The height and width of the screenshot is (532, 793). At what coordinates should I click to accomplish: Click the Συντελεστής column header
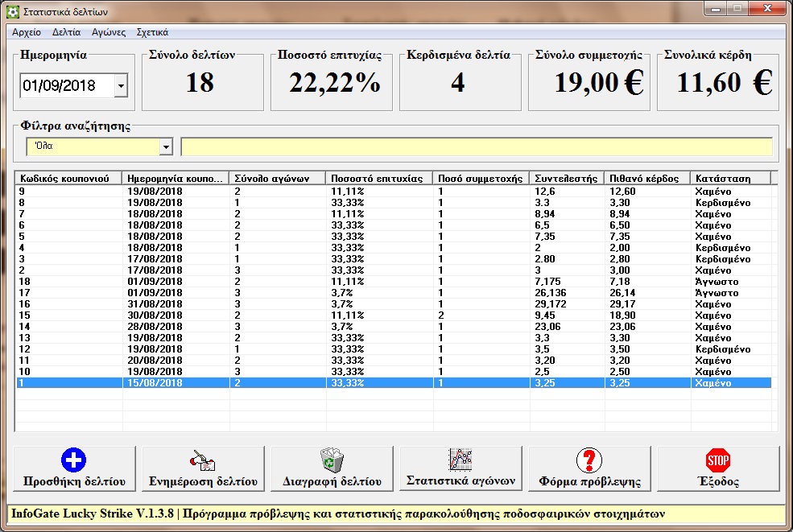[567, 179]
